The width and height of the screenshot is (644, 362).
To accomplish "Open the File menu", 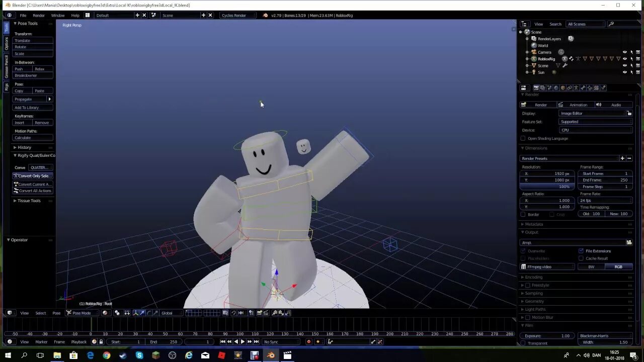I will click(x=23, y=15).
